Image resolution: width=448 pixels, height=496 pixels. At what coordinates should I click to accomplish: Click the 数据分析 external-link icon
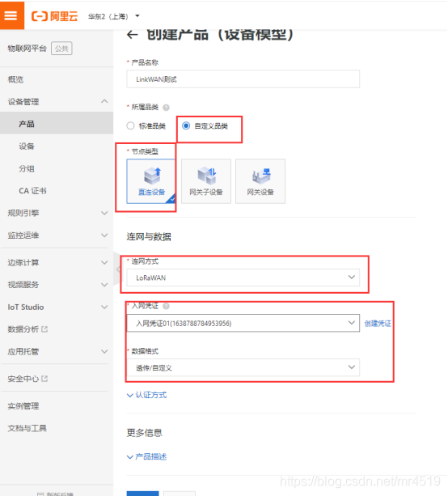pyautogui.click(x=44, y=329)
